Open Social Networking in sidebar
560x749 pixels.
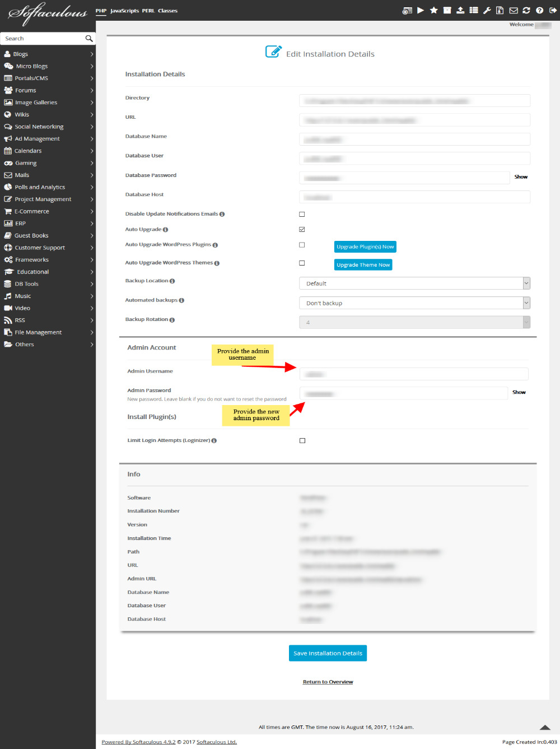point(39,127)
